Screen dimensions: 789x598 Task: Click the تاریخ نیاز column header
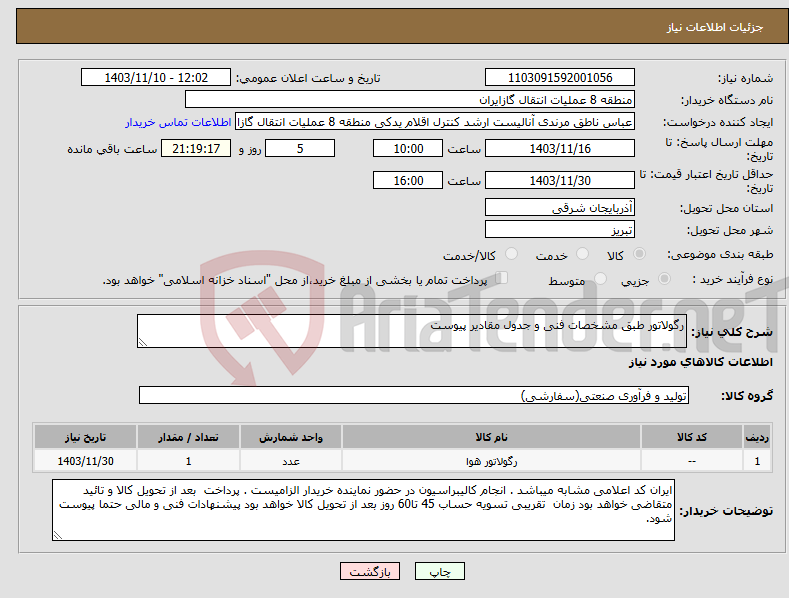[x=86, y=437]
